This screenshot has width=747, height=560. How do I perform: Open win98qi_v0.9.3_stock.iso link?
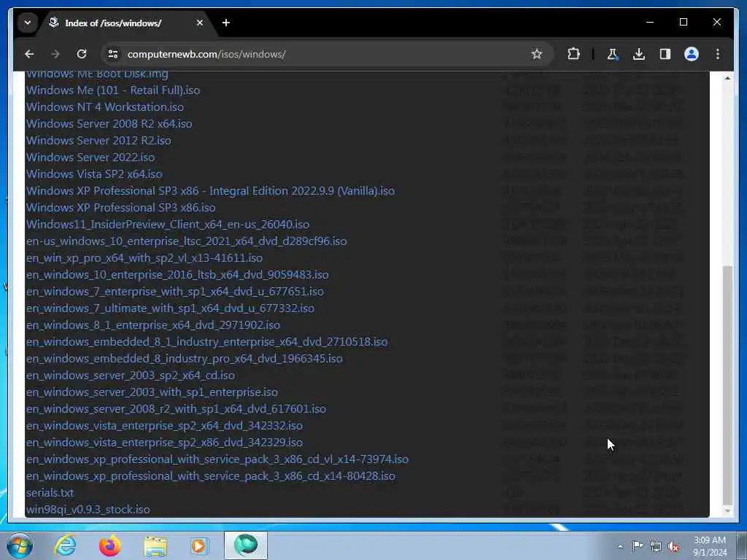tap(88, 510)
